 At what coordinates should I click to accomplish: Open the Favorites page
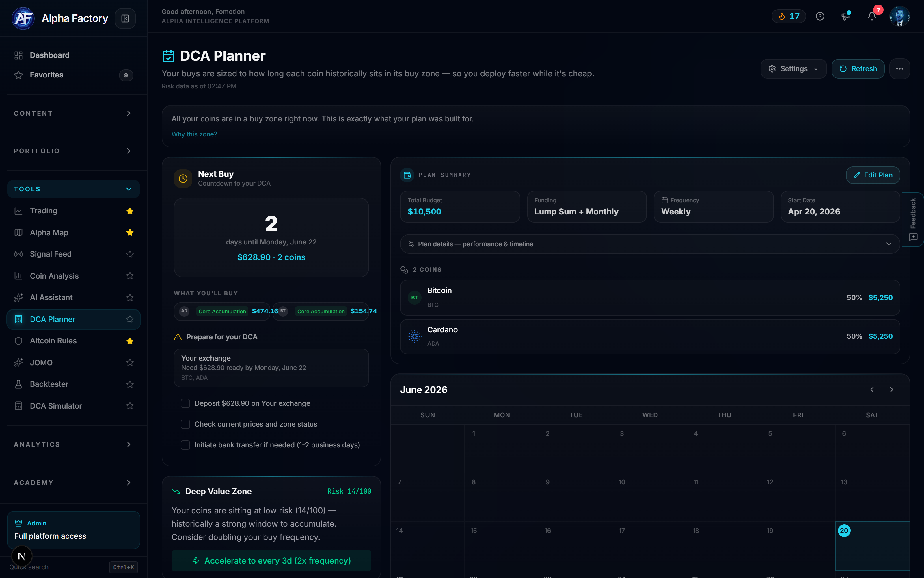[x=73, y=75]
